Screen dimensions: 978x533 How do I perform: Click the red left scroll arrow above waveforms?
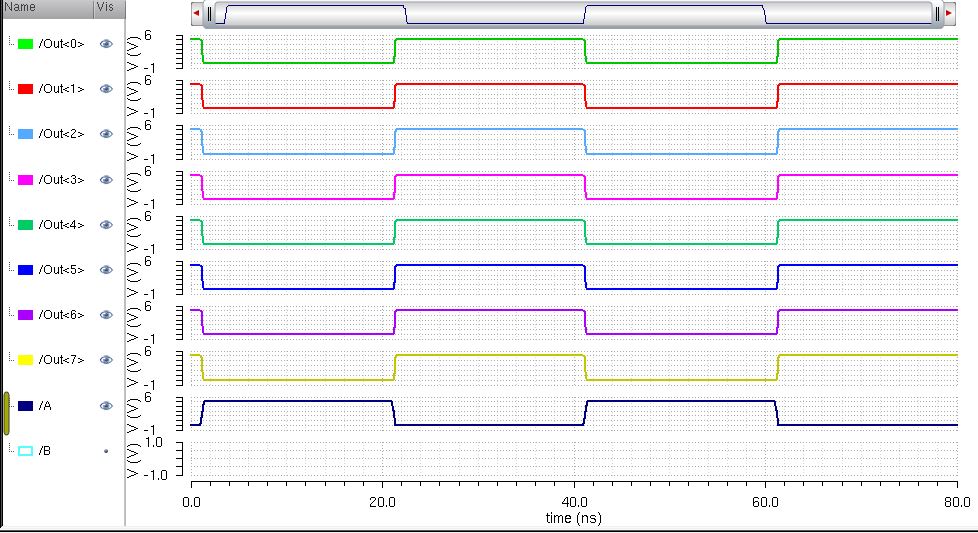[x=197, y=13]
